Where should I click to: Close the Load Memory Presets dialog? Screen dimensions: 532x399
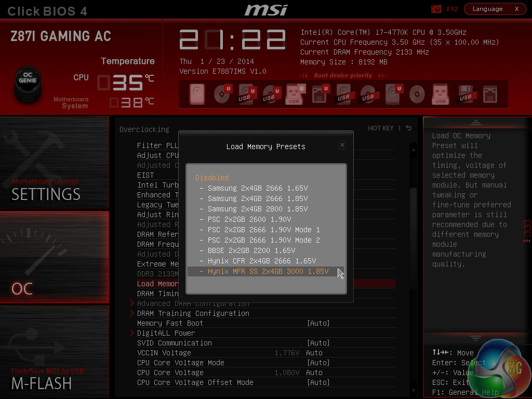pos(342,145)
